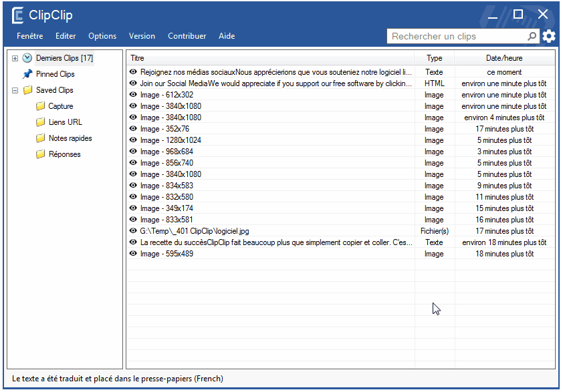Click the folder icon beside Notes rapides
563x392 pixels.
click(40, 138)
